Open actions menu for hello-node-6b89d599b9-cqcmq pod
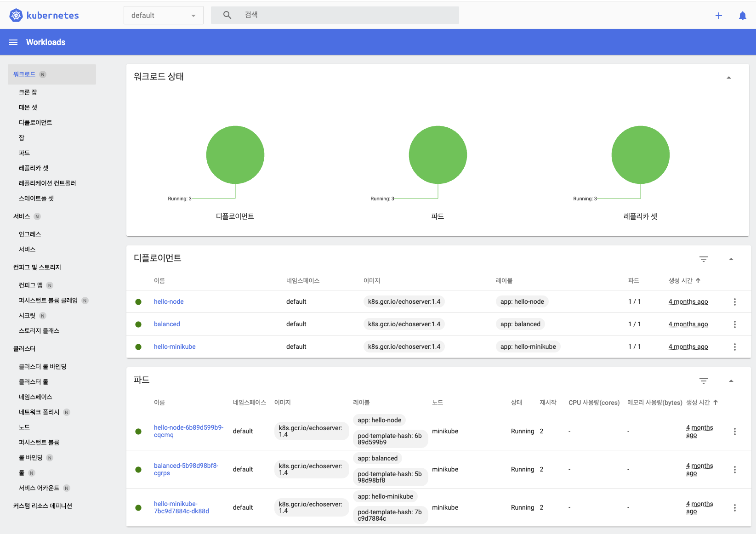Image resolution: width=756 pixels, height=534 pixels. coord(735,432)
